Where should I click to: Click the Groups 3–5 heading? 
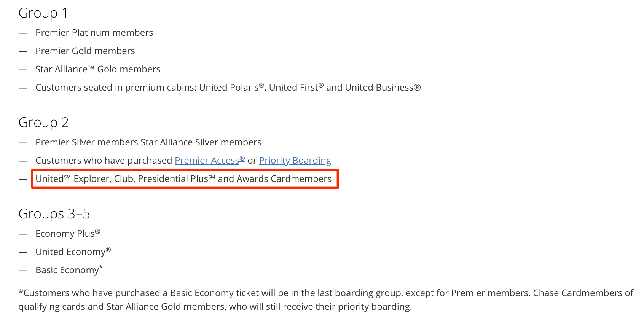click(54, 214)
